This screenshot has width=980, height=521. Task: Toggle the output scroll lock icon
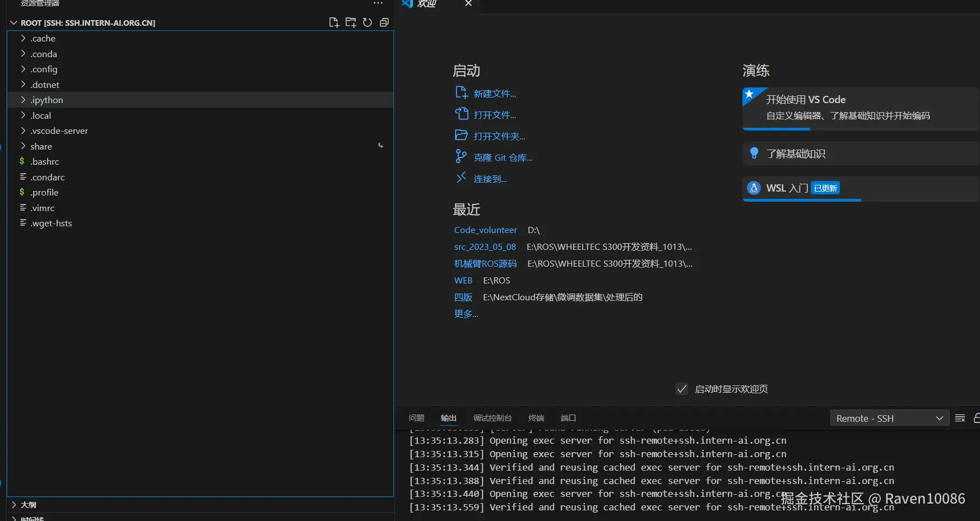(977, 418)
